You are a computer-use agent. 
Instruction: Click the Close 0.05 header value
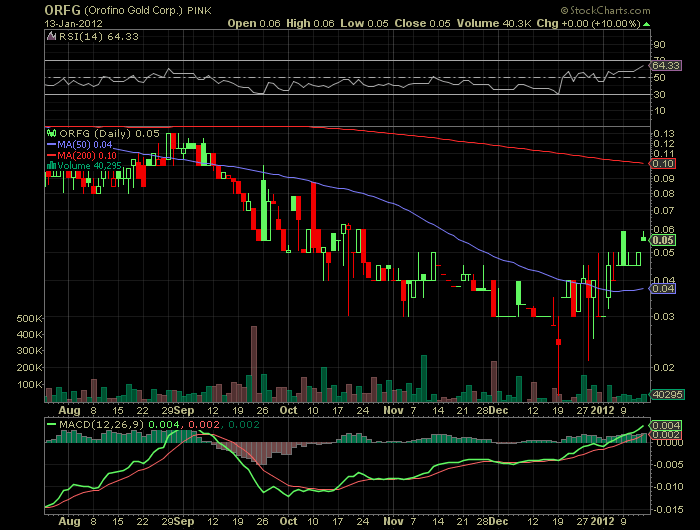[x=422, y=24]
